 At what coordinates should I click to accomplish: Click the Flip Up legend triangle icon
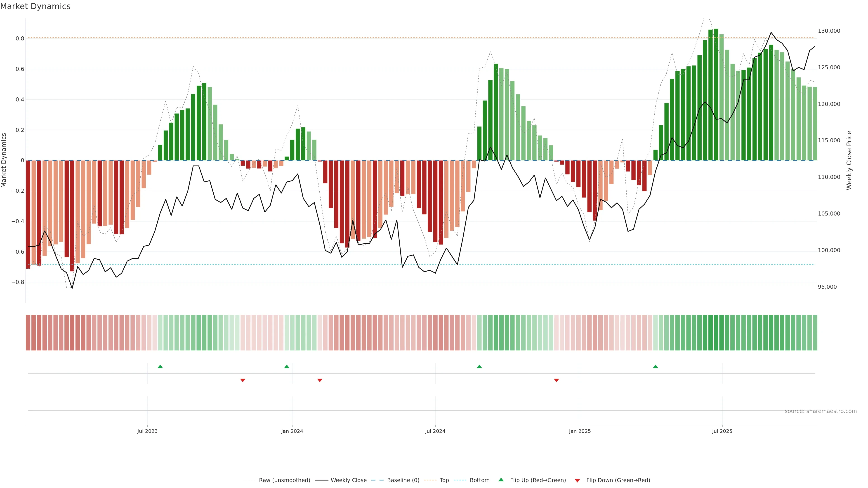point(501,480)
